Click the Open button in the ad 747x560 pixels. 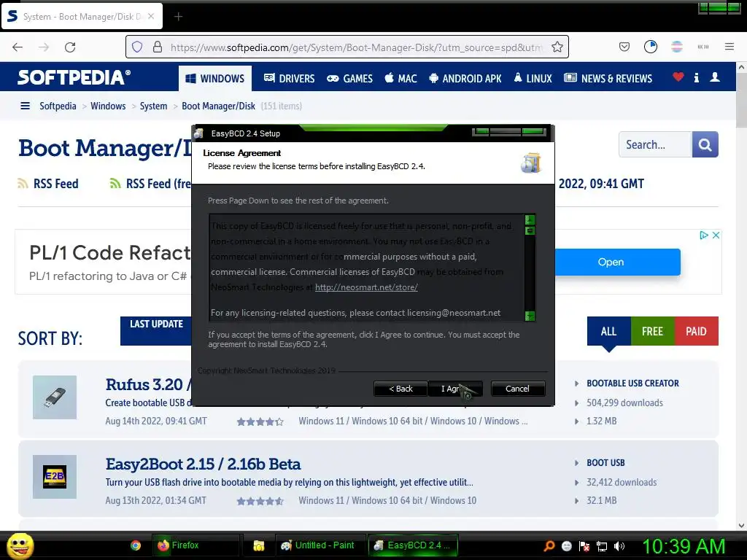point(618,262)
